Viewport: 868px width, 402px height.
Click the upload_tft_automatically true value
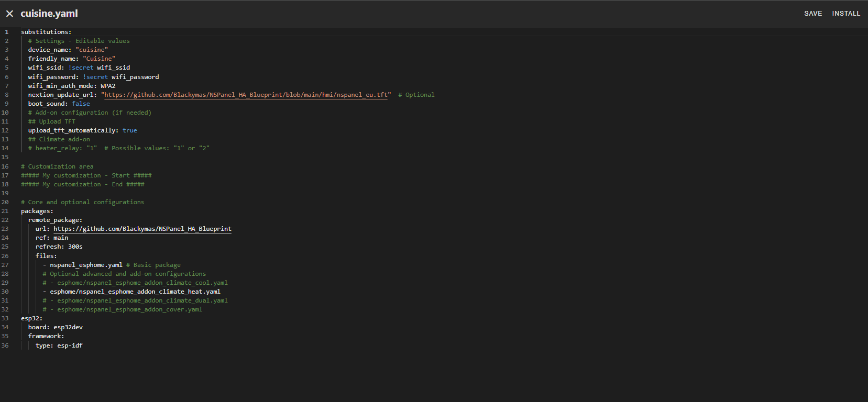click(x=129, y=130)
